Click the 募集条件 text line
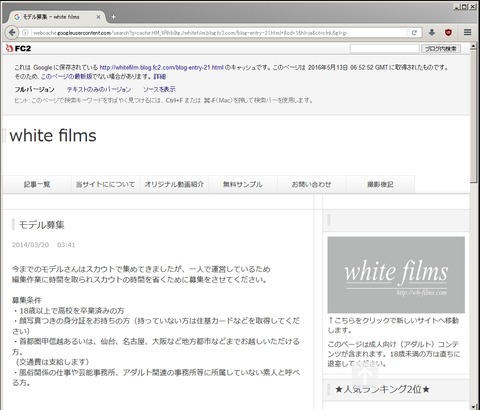 pos(27,300)
